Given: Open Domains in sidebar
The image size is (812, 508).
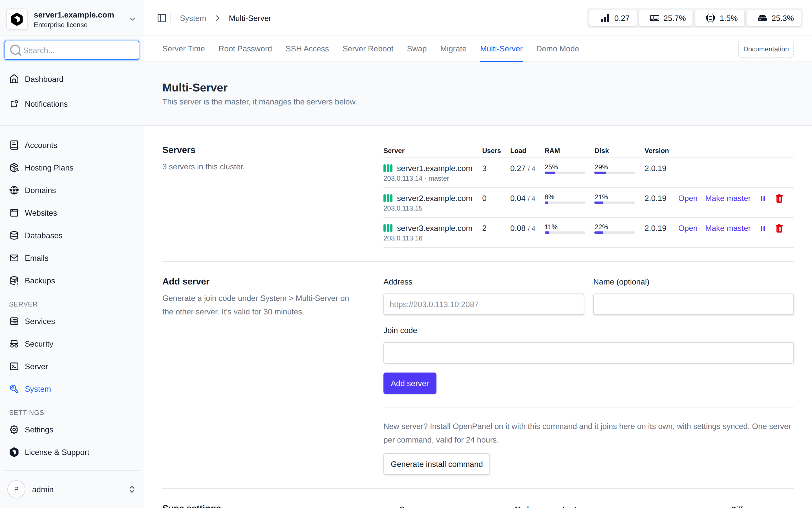Looking at the screenshot, I should 72,190.
